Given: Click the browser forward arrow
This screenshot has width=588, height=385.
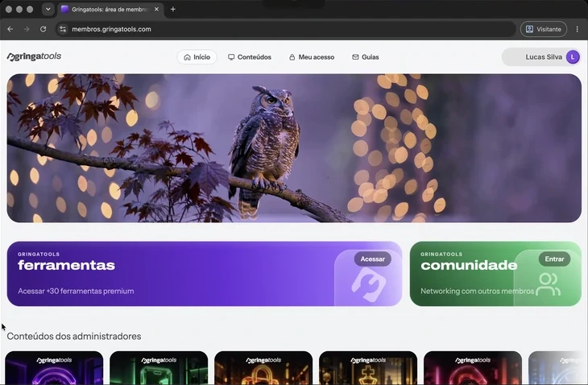Looking at the screenshot, I should point(27,29).
